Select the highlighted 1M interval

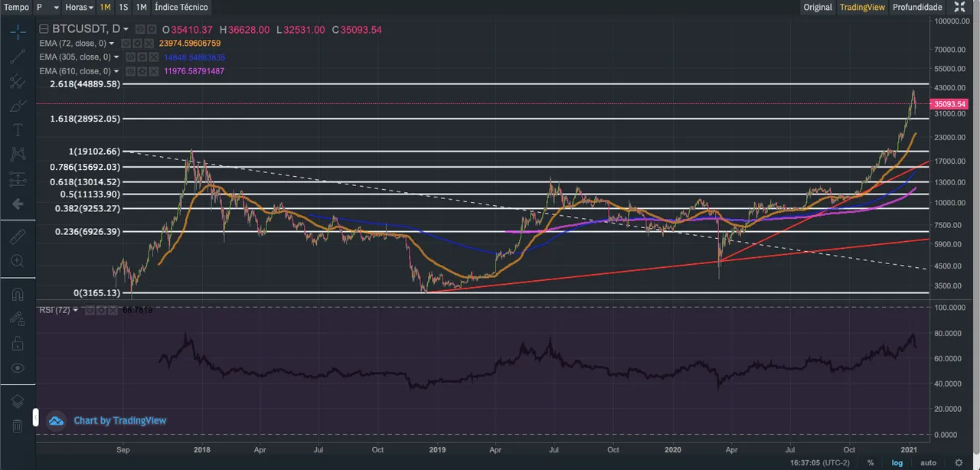[x=105, y=7]
